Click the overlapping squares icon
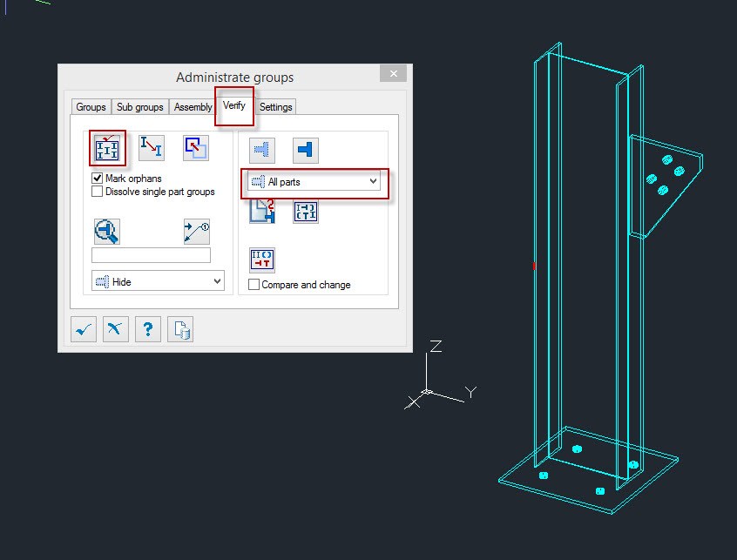Viewport: 737px width, 560px height. [x=195, y=148]
